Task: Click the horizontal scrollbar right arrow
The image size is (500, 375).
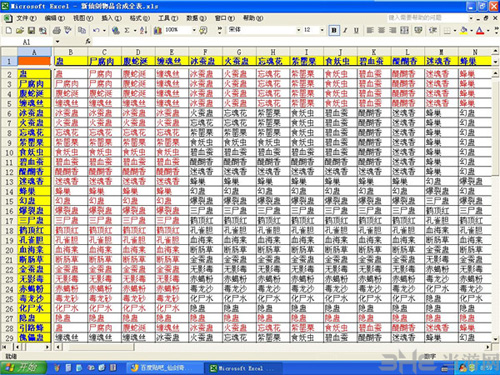Action: (488, 347)
